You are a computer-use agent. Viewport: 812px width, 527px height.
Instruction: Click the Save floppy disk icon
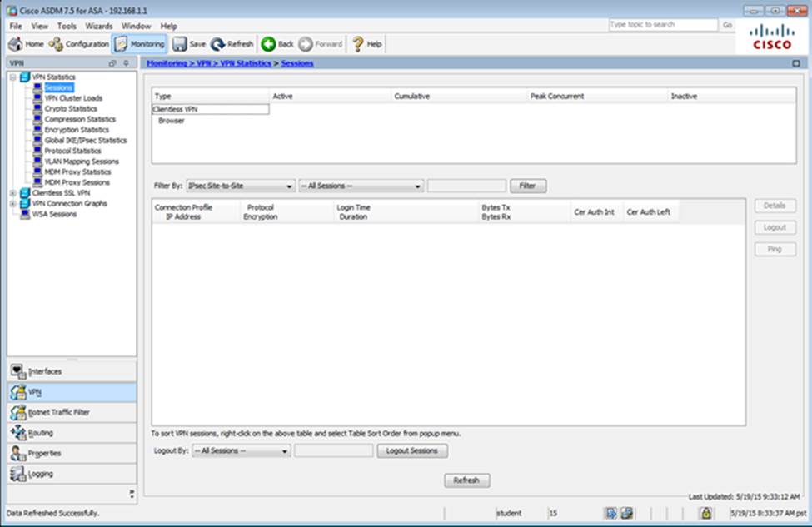(179, 44)
